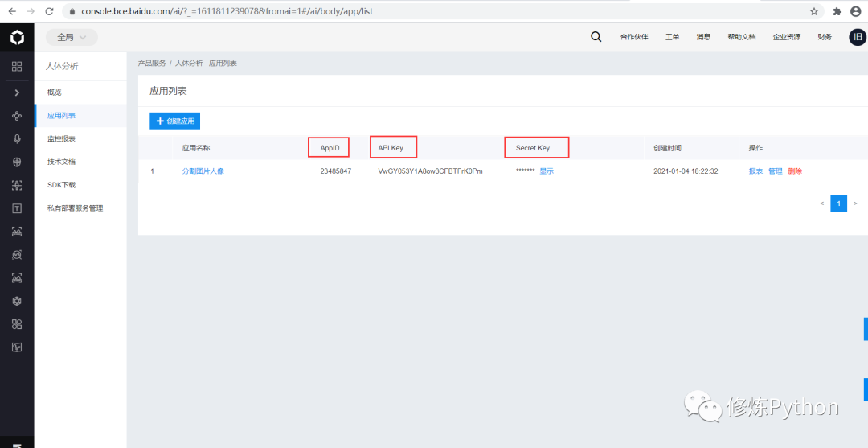Image resolution: width=868 pixels, height=448 pixels.
Task: Click the 创建时间 column header
Action: [x=667, y=148]
